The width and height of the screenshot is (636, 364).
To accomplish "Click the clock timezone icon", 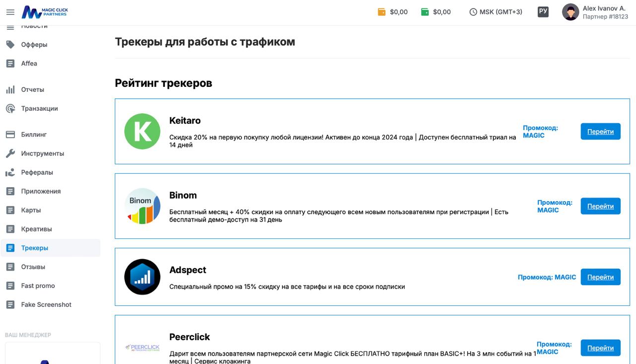I will point(473,12).
